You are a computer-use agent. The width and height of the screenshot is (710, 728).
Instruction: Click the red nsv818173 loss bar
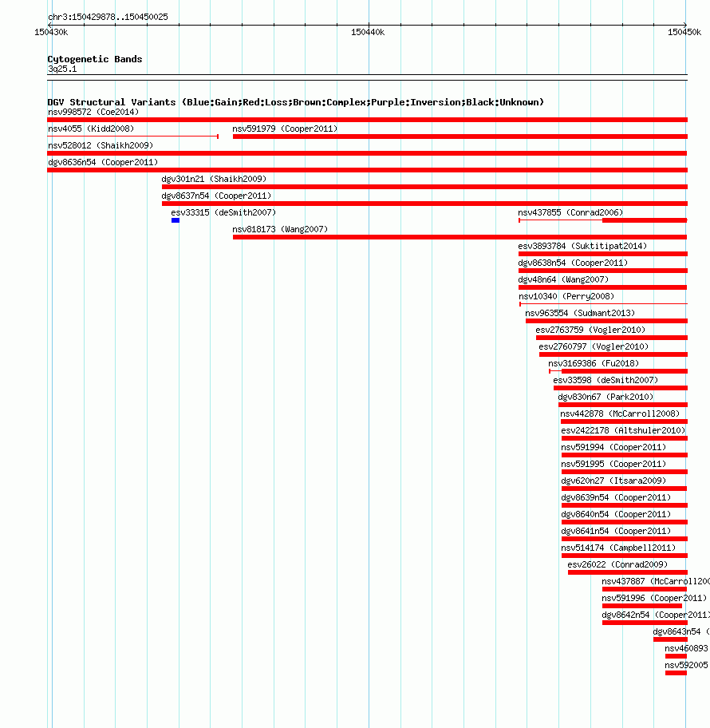460,237
